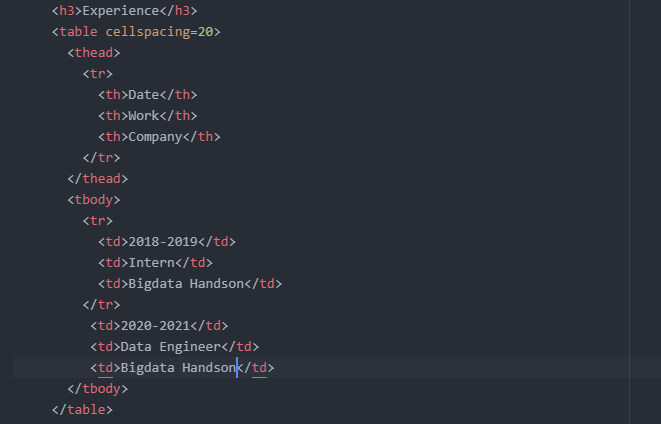Click the opening <tbody> tag

coord(94,200)
